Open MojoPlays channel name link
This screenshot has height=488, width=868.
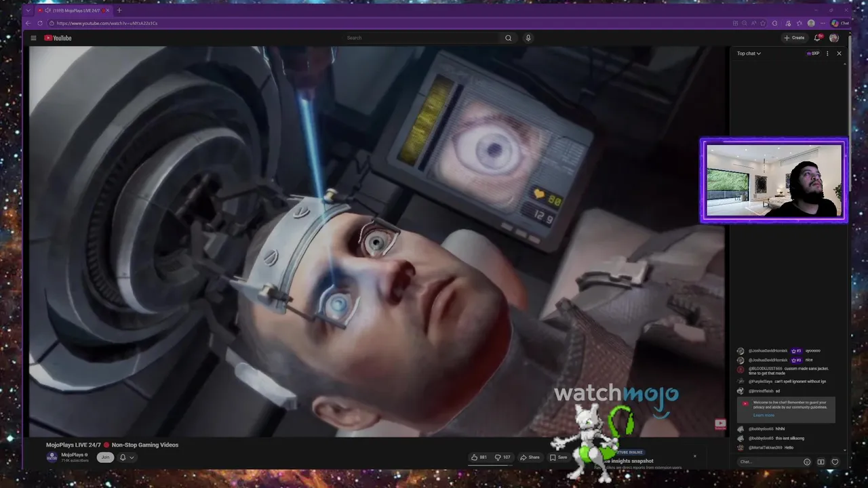(x=73, y=455)
